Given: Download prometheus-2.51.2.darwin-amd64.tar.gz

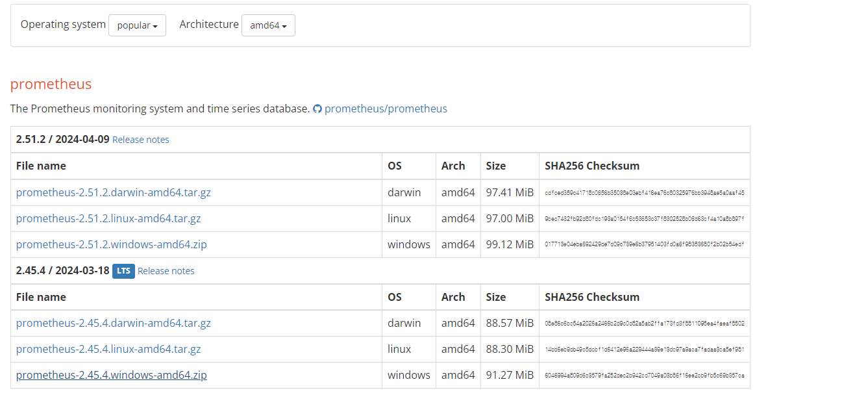Looking at the screenshot, I should pyautogui.click(x=114, y=192).
